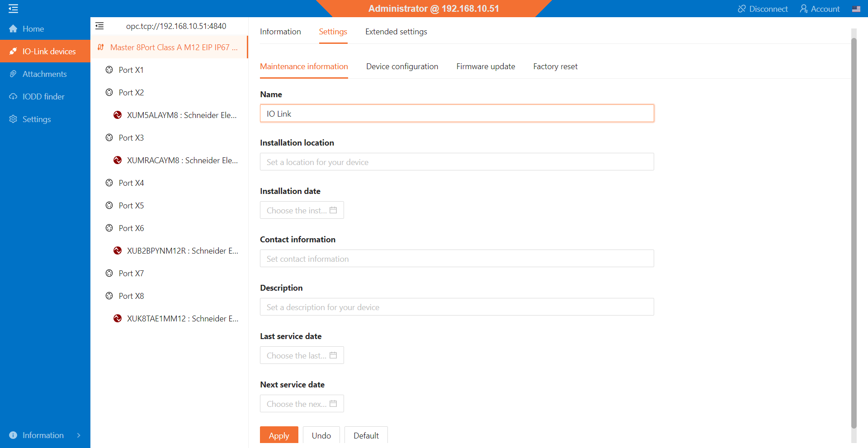This screenshot has width=868, height=448.
Task: Select XUK8TAE1MM12 Schneider device label
Action: pos(183,319)
